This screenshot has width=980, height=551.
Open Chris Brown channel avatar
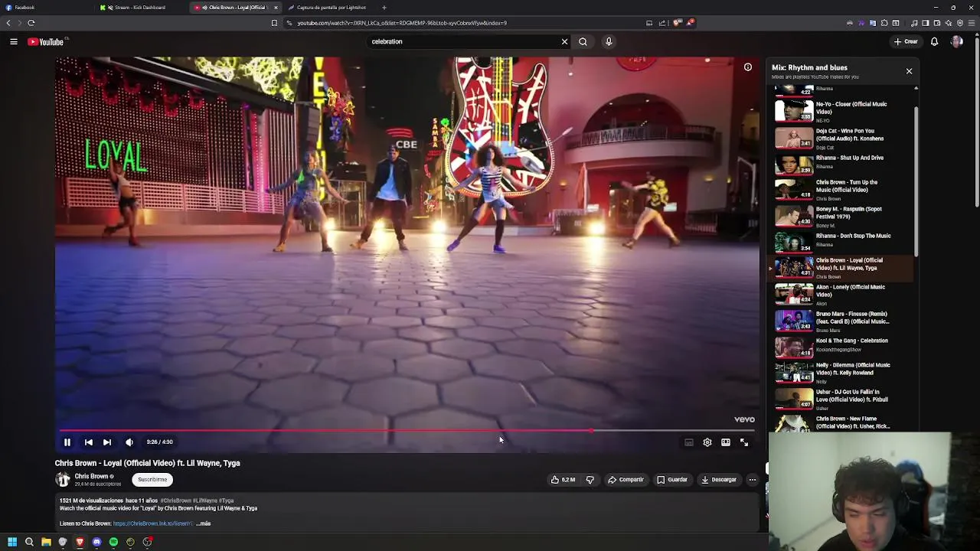63,480
